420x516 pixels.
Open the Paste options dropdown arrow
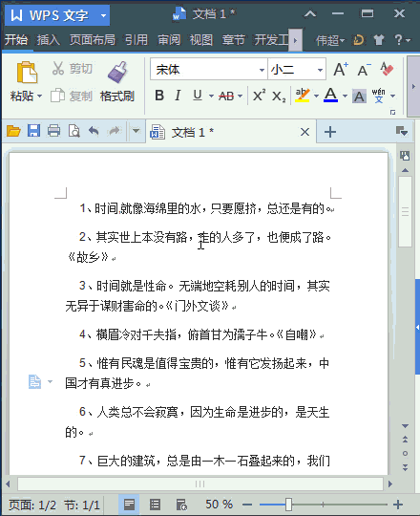click(x=40, y=97)
